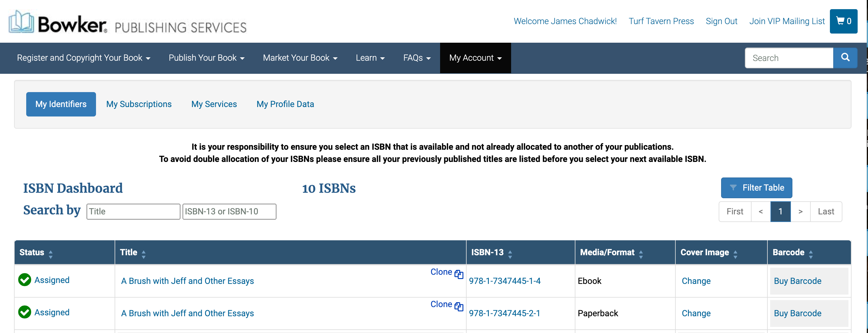Sort table by Media/Format column arrows

point(641,254)
